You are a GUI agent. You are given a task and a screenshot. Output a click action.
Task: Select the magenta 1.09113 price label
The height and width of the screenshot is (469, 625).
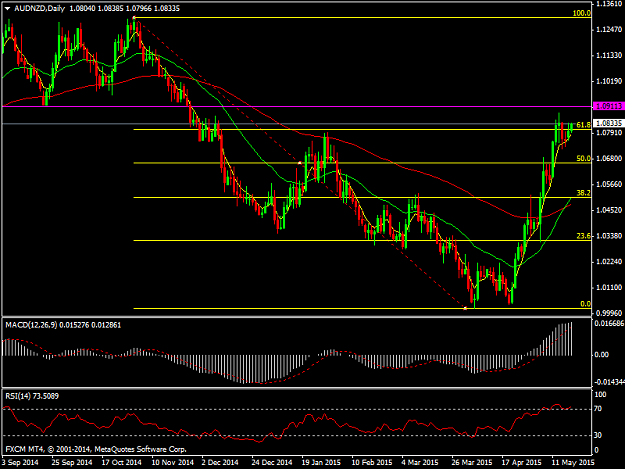point(609,106)
